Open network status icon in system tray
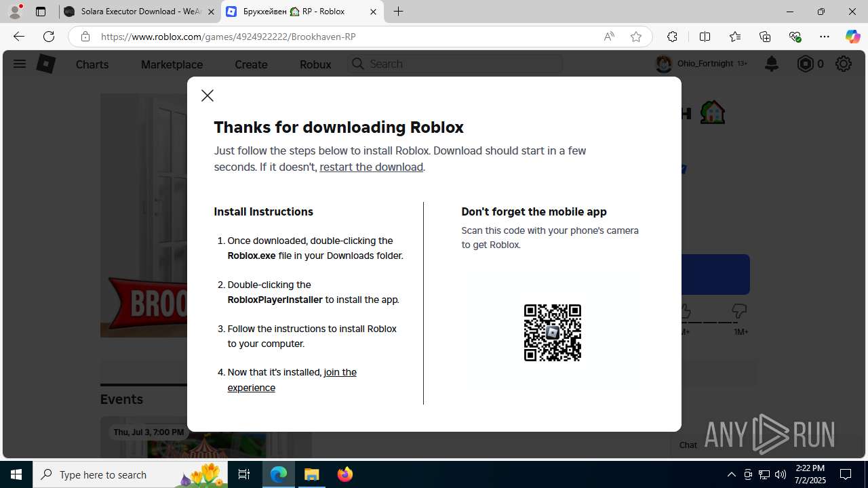 pos(764,474)
